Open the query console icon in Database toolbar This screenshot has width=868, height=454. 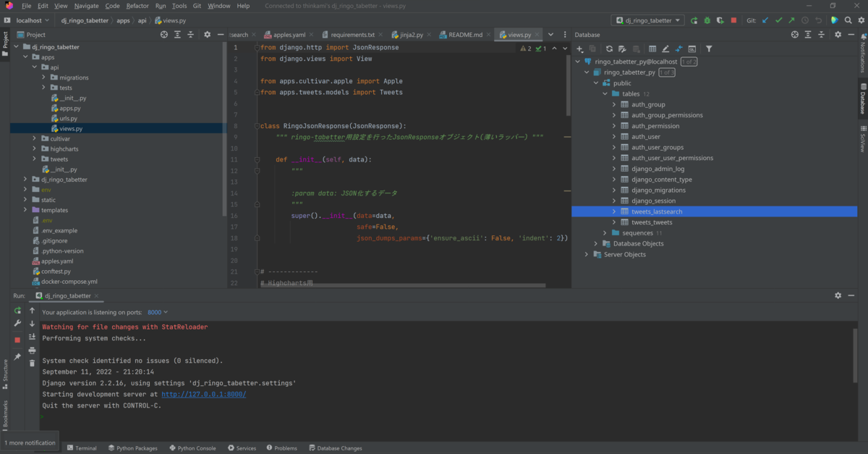[692, 49]
